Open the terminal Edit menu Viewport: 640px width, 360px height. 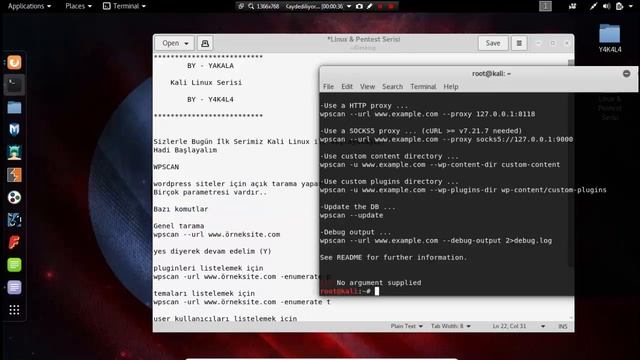pos(347,87)
